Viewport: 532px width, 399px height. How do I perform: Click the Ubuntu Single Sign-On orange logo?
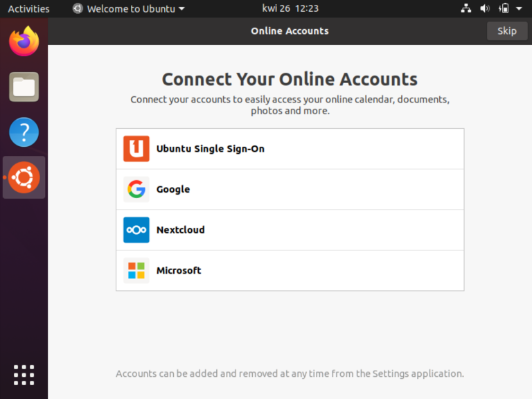pyautogui.click(x=136, y=149)
